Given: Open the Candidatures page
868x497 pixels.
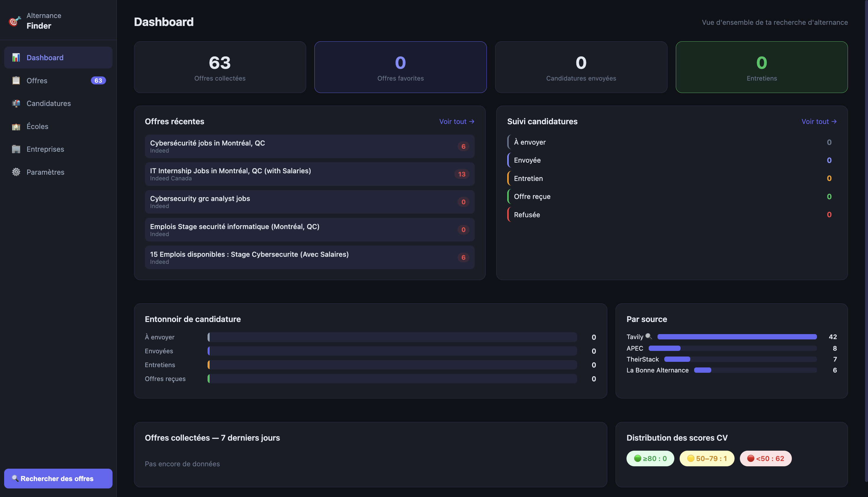Looking at the screenshot, I should tap(58, 103).
